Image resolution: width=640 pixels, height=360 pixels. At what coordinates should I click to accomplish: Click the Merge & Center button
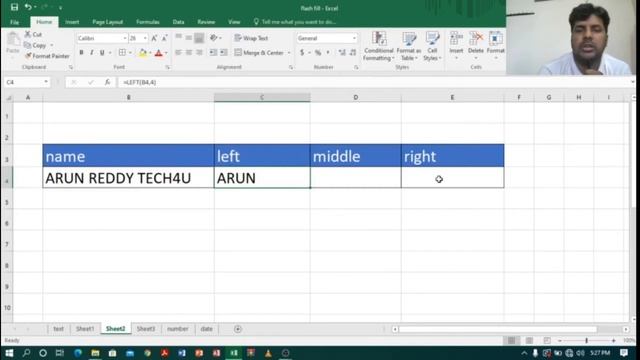tap(259, 53)
